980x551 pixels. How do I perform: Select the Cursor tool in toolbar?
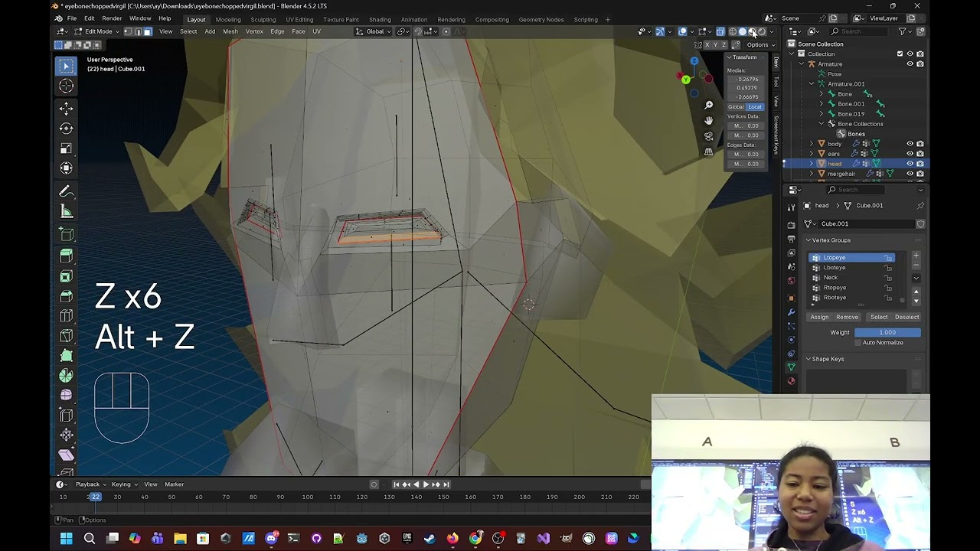pyautogui.click(x=67, y=86)
